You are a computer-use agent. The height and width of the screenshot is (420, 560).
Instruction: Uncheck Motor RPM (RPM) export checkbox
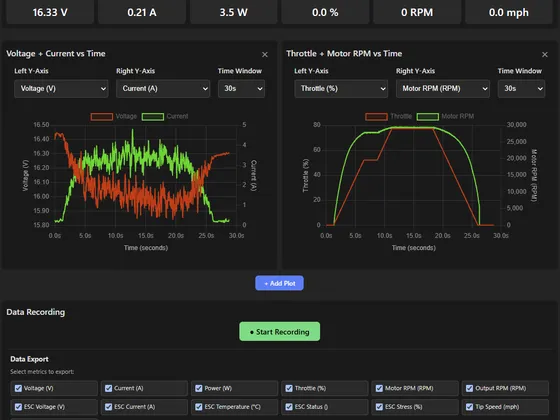(379, 388)
